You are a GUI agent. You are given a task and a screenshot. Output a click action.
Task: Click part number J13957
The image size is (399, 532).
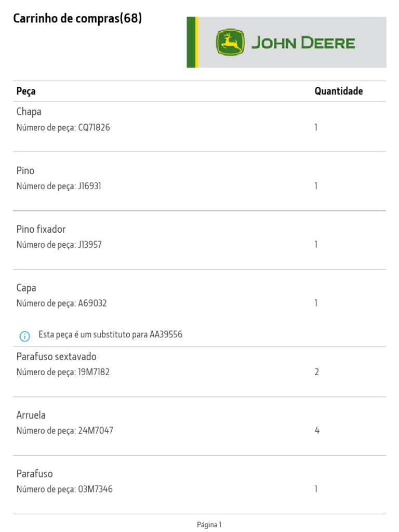coord(89,245)
